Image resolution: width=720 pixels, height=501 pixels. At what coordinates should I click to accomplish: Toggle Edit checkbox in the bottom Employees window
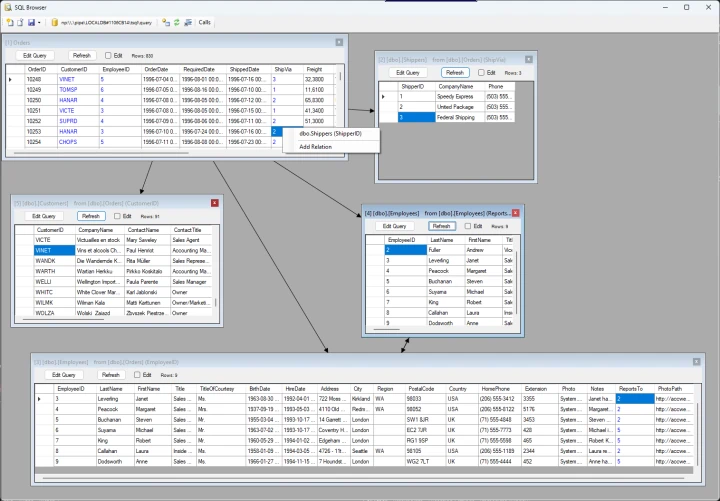(137, 375)
